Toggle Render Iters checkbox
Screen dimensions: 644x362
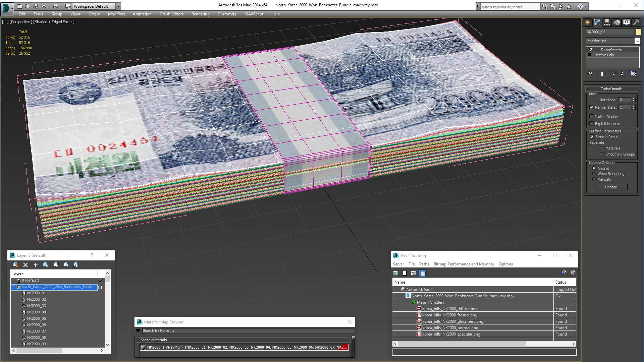pyautogui.click(x=592, y=107)
